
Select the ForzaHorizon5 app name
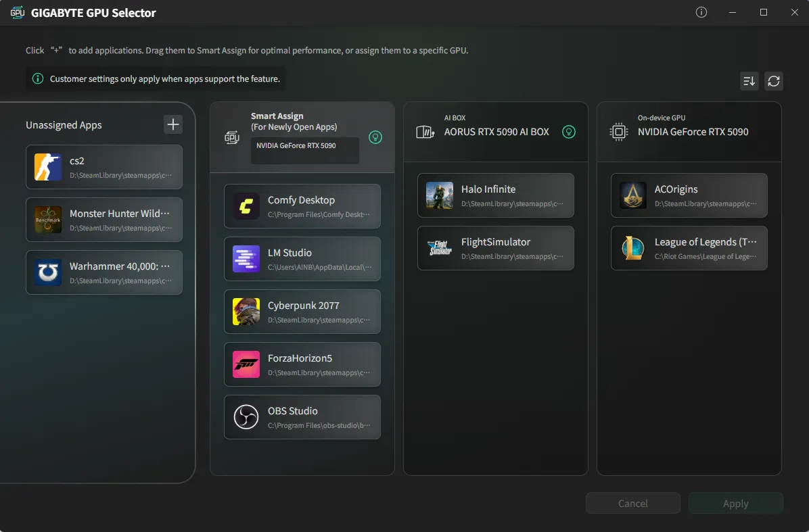click(300, 358)
